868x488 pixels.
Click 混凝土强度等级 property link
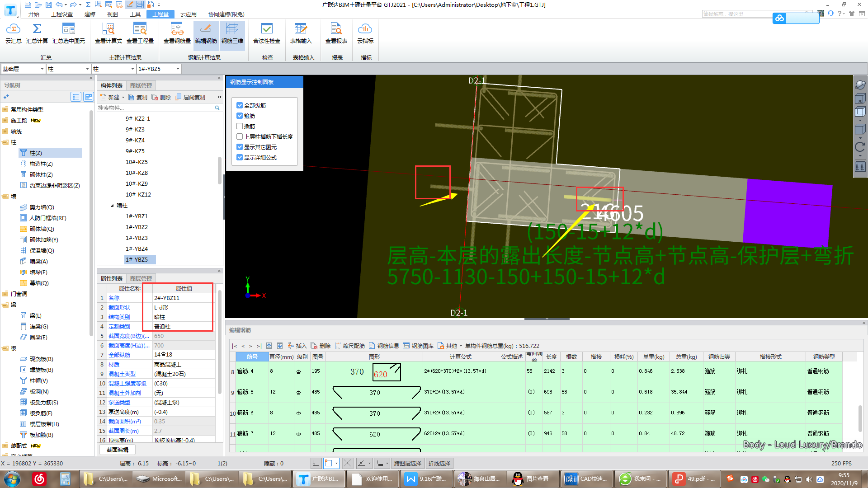[127, 383]
